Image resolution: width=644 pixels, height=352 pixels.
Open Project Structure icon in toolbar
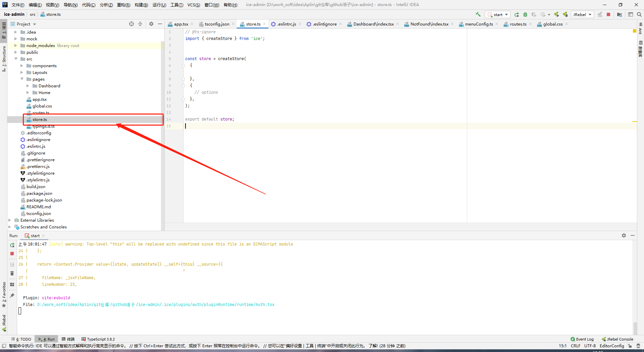pyautogui.click(x=620, y=14)
